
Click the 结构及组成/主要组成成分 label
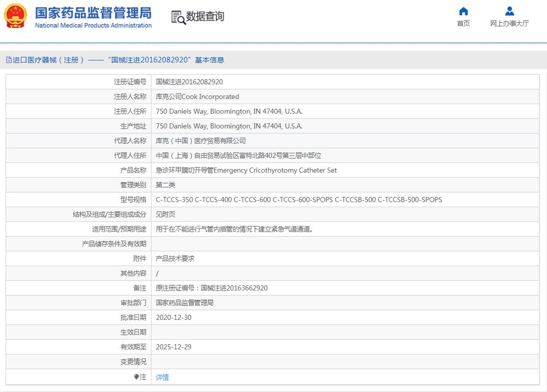[109, 214]
